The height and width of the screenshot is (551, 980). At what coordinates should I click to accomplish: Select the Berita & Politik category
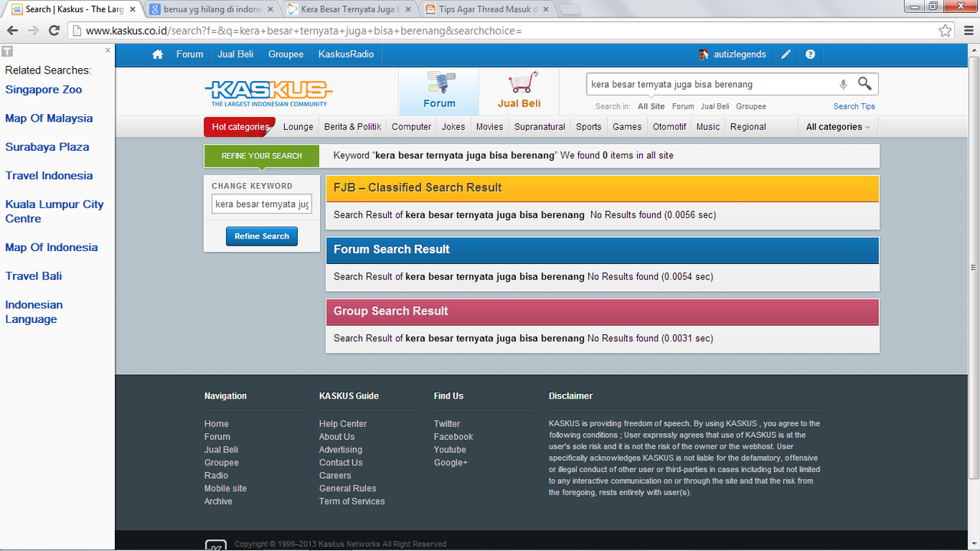pos(352,127)
